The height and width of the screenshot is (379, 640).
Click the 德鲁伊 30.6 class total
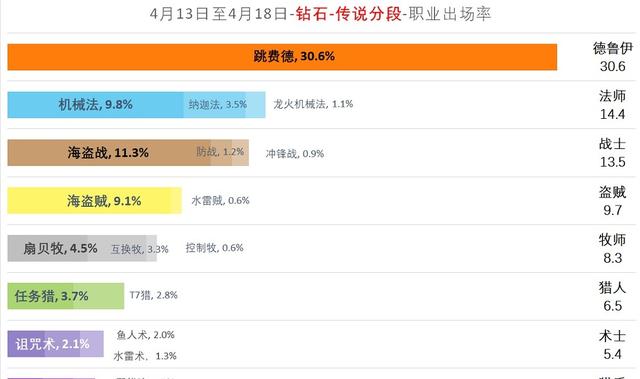tap(613, 57)
